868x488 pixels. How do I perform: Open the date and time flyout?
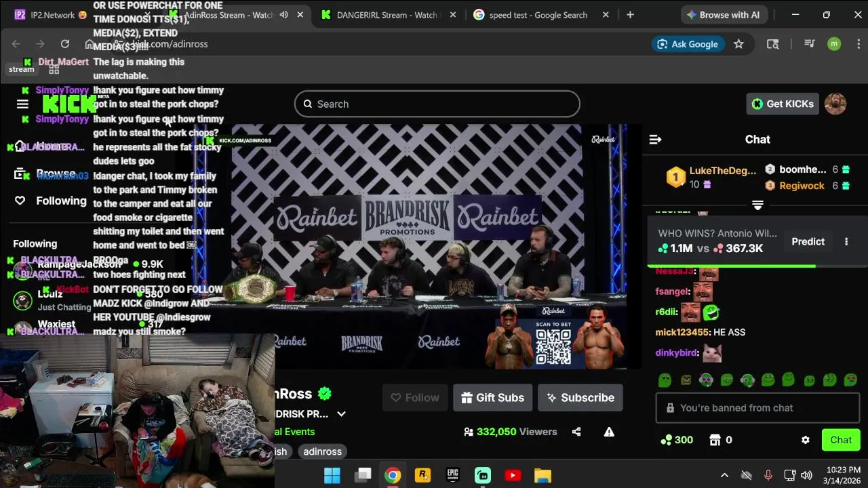[844, 475]
